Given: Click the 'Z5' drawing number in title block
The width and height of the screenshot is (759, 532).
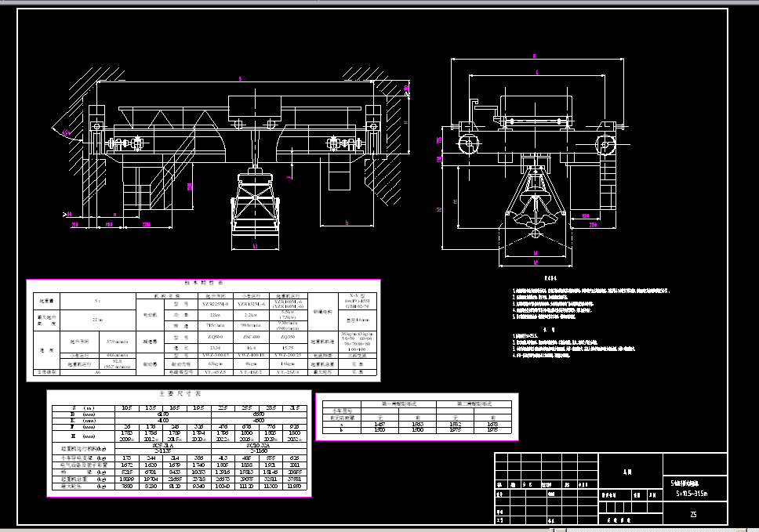Looking at the screenshot, I should (693, 514).
